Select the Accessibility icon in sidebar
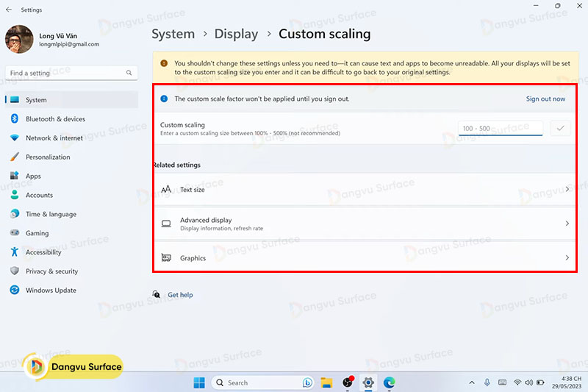588x392 pixels. pyautogui.click(x=14, y=252)
